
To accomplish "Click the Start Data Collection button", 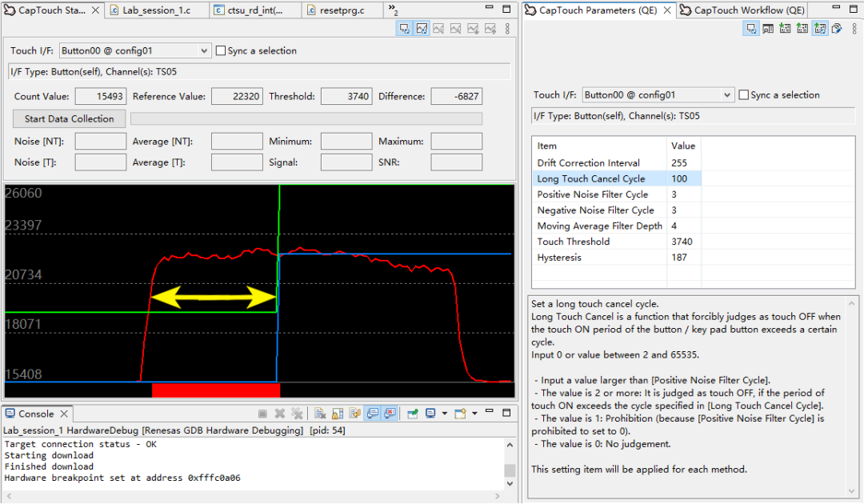I will (x=69, y=118).
